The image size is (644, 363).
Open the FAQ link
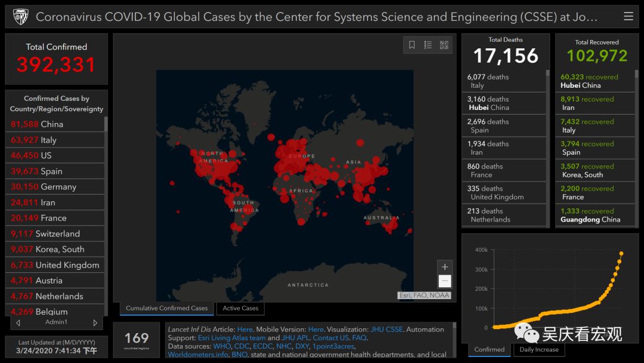pos(359,338)
